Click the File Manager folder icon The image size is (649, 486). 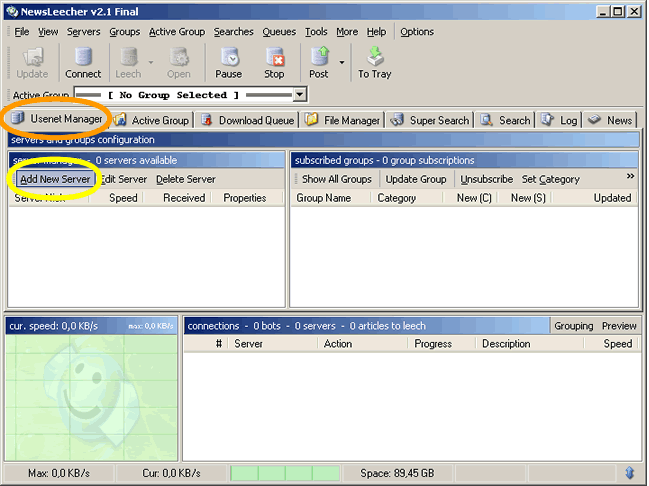click(311, 120)
